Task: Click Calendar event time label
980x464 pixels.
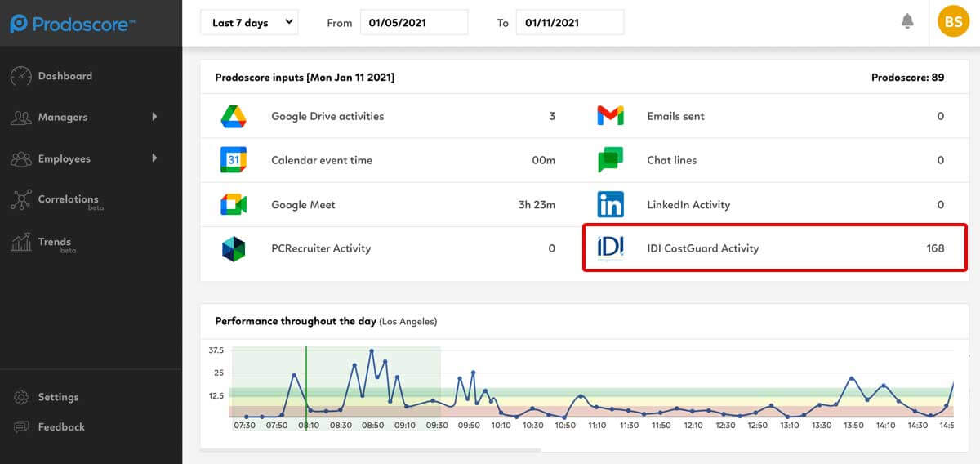Action: pyautogui.click(x=322, y=160)
